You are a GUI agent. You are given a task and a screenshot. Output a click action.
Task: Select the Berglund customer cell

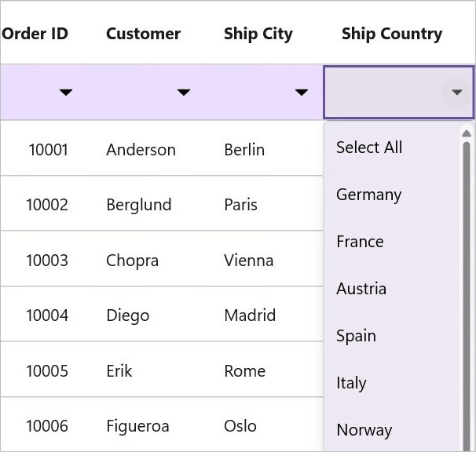[x=139, y=205]
